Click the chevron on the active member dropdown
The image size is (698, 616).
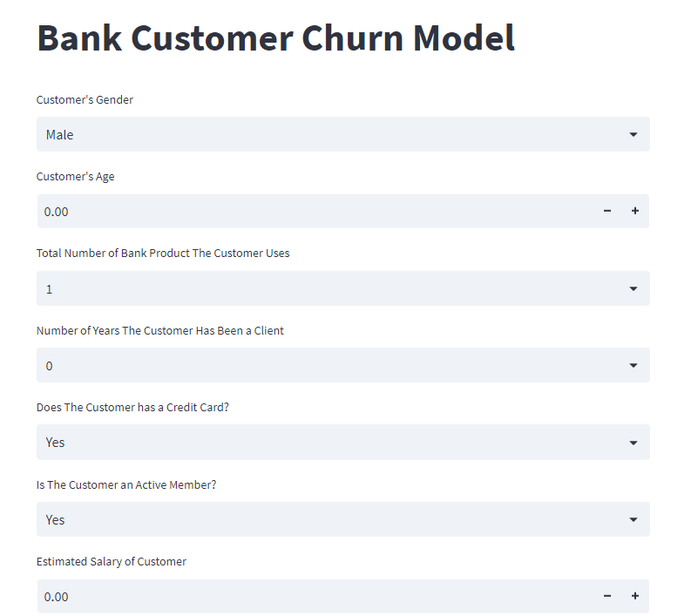[633, 519]
